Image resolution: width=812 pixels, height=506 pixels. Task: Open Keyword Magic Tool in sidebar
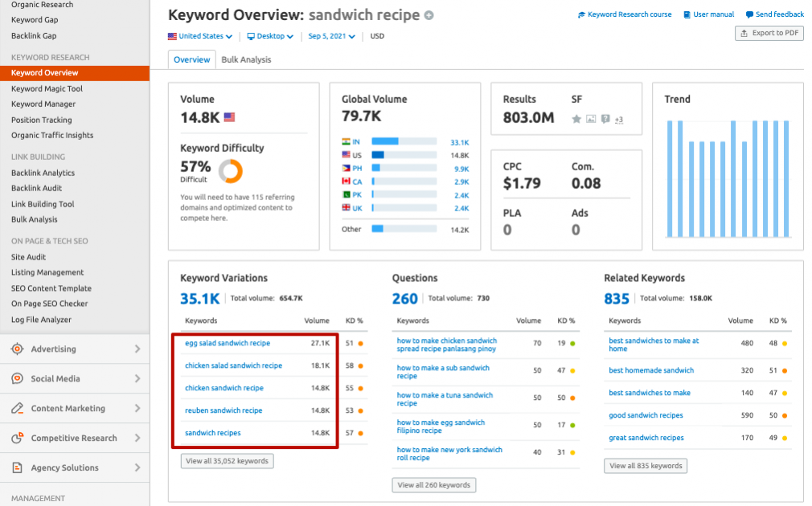tap(47, 88)
